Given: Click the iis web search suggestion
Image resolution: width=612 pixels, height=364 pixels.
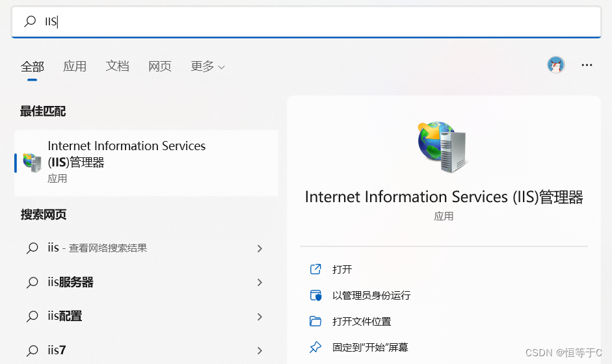Looking at the screenshot, I should coord(146,248).
